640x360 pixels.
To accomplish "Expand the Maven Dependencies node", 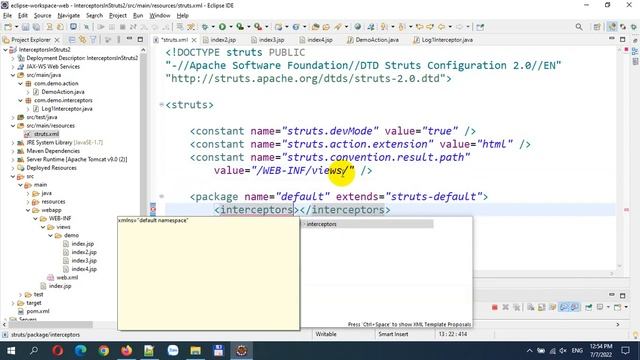I will pos(13,151).
